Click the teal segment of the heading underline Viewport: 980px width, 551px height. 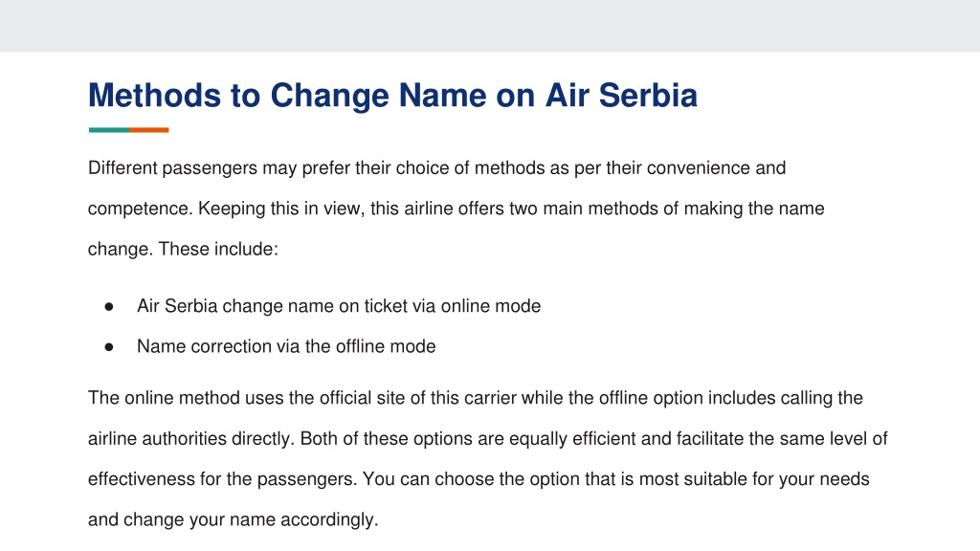[x=109, y=130]
